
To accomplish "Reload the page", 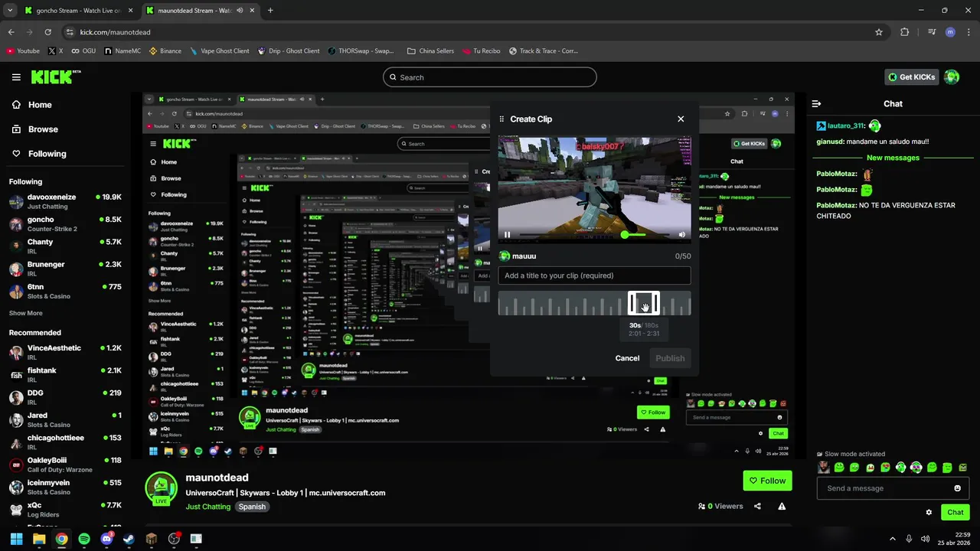I will pyautogui.click(x=48, y=32).
